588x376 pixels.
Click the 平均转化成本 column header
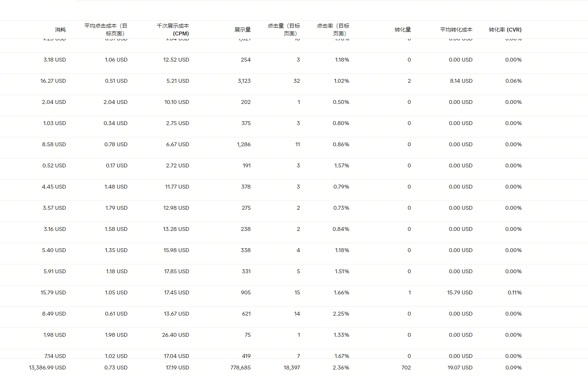(x=456, y=30)
